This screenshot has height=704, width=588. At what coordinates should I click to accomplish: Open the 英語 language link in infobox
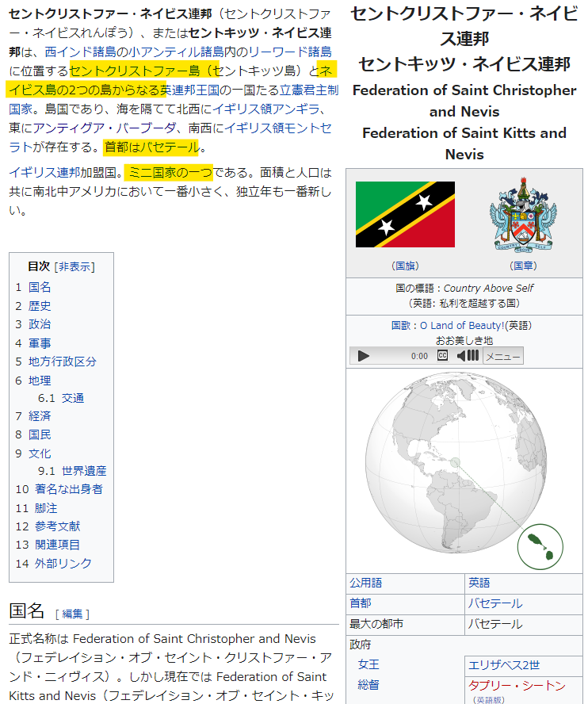click(x=479, y=583)
